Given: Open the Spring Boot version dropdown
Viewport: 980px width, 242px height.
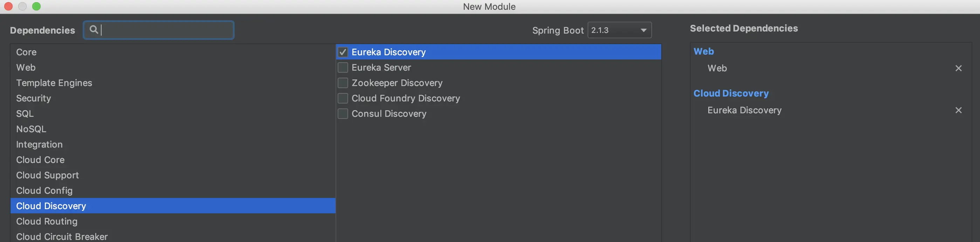Looking at the screenshot, I should (x=619, y=30).
